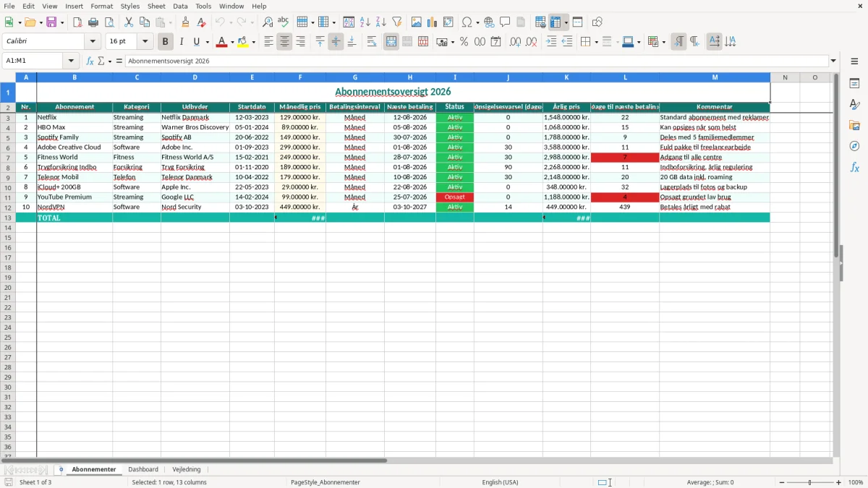Open the font size dropdown
Image resolution: width=868 pixels, height=488 pixels.
tap(145, 42)
